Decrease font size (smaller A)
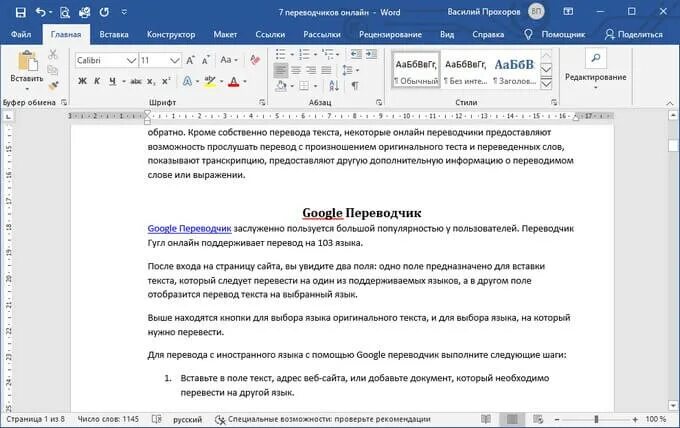This screenshot has width=680, height=428. [x=206, y=60]
